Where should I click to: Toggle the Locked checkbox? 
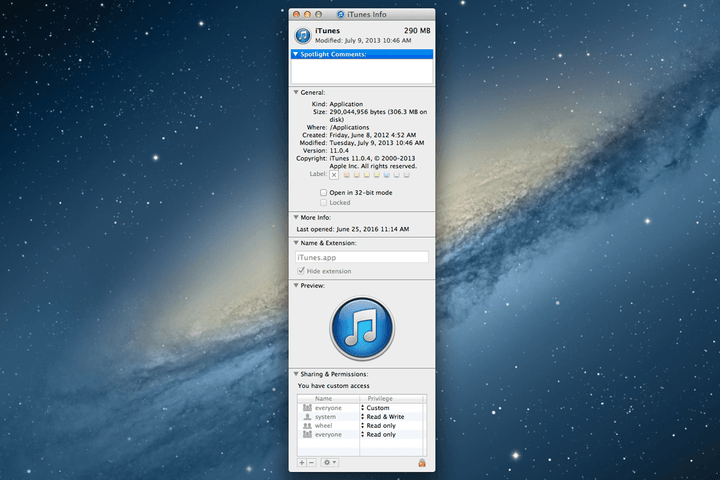pyautogui.click(x=323, y=203)
